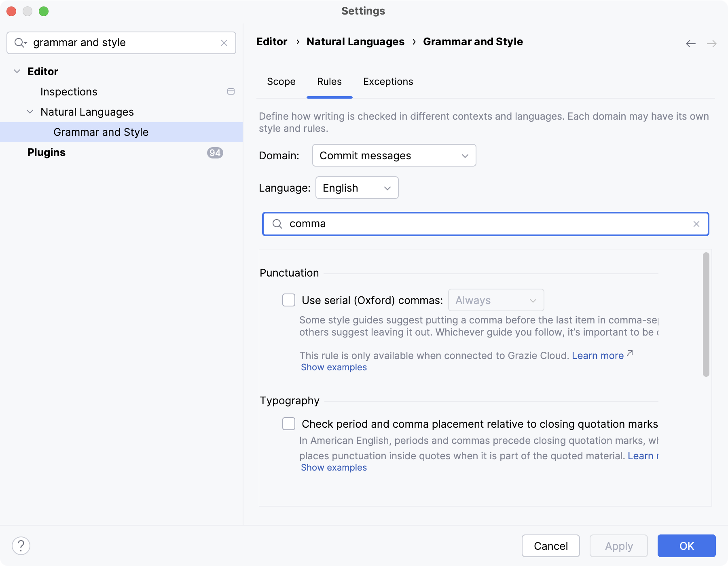Screen dimensions: 728x566
Task: Click the forward navigation arrow
Action: pos(712,43)
